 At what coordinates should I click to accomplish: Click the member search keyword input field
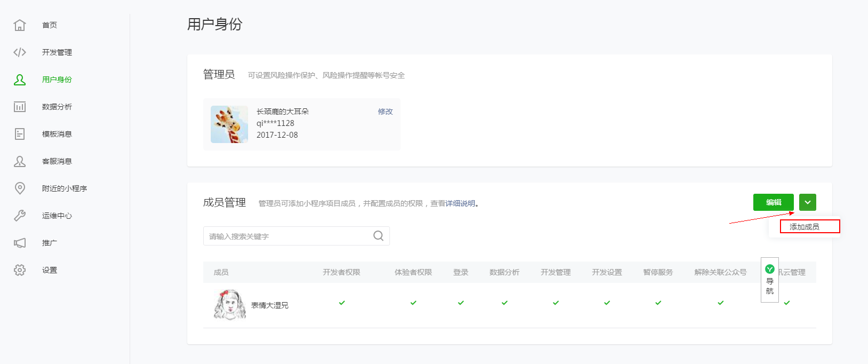[288, 236]
